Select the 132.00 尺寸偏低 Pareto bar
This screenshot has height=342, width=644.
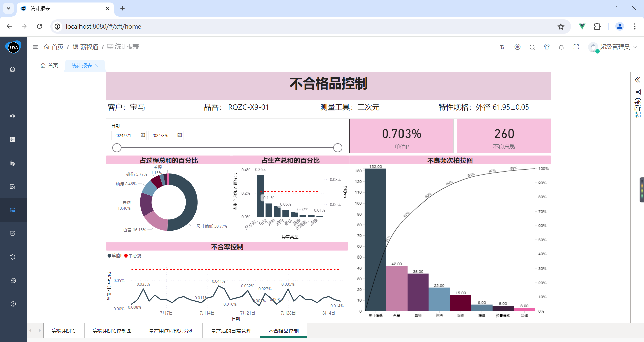click(x=375, y=240)
